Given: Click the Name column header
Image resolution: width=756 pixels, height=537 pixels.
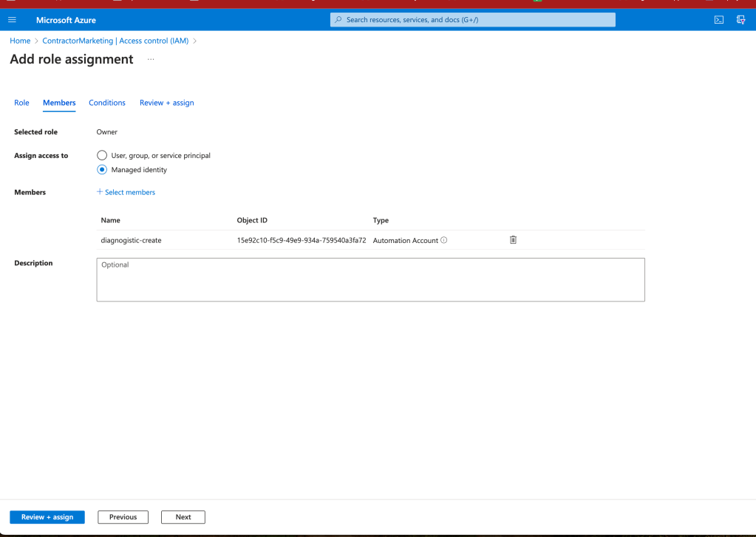Looking at the screenshot, I should click(110, 220).
